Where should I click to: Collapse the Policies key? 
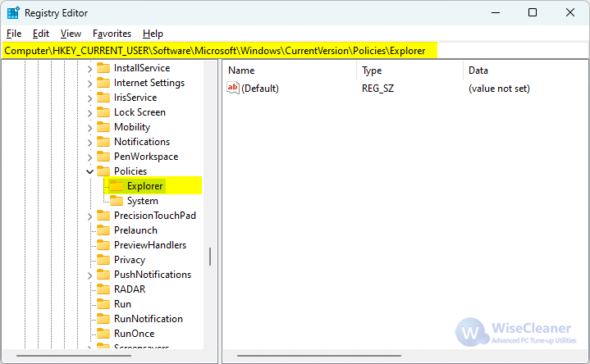click(x=89, y=172)
